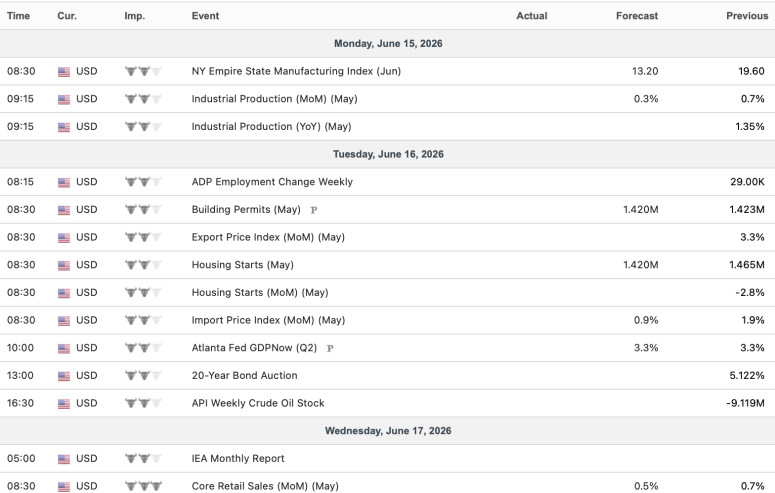Open Atlanta Fed GDPNow (Q2) event
Screen dimensions: 775x493
point(254,348)
